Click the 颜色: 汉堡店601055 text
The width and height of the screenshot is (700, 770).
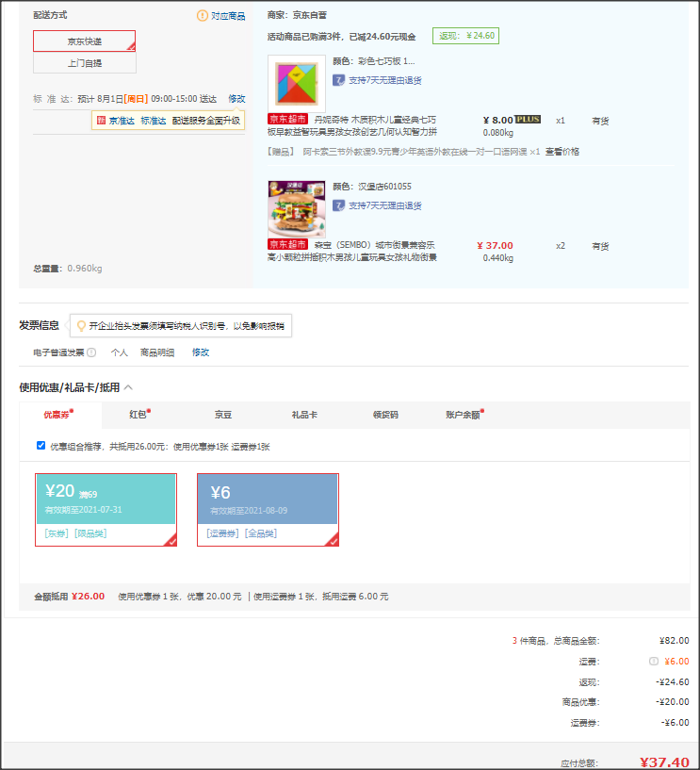[372, 186]
